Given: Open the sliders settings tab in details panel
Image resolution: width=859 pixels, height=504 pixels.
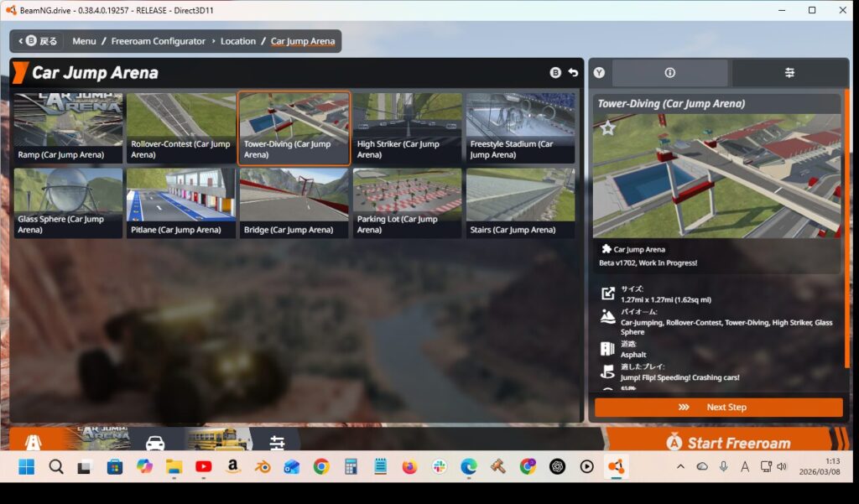Looking at the screenshot, I should [x=789, y=73].
